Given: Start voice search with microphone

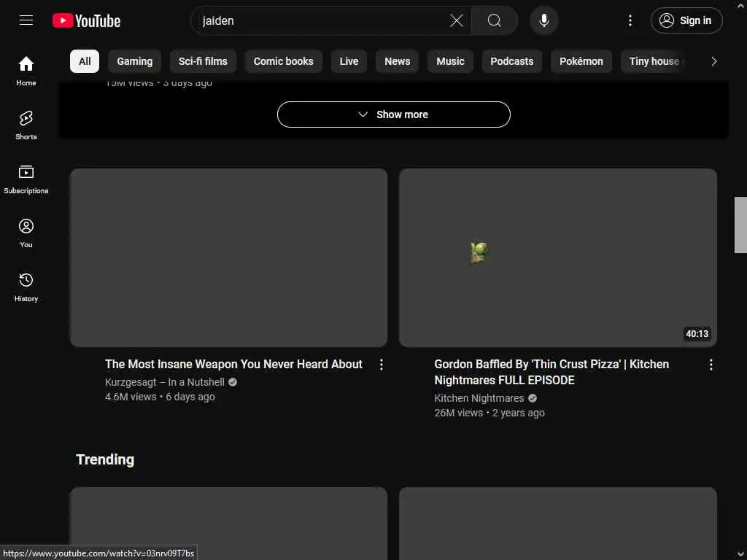Looking at the screenshot, I should coord(543,20).
